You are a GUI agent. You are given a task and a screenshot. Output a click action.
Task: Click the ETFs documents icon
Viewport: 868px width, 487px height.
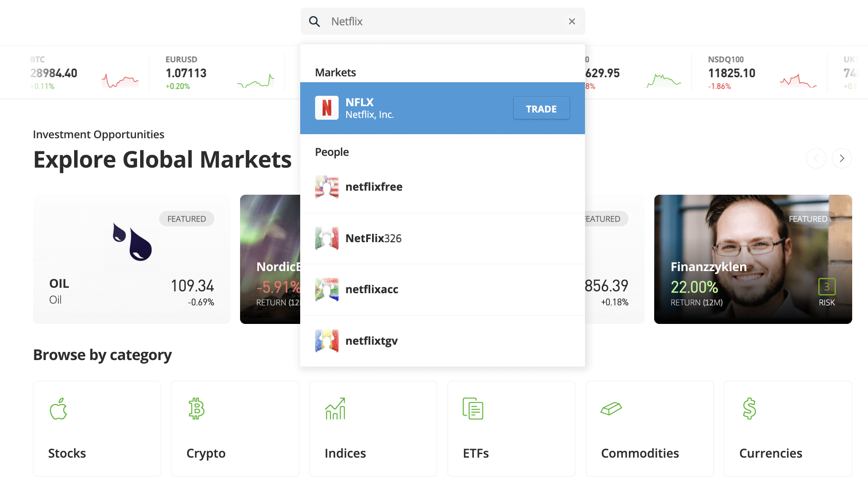473,409
